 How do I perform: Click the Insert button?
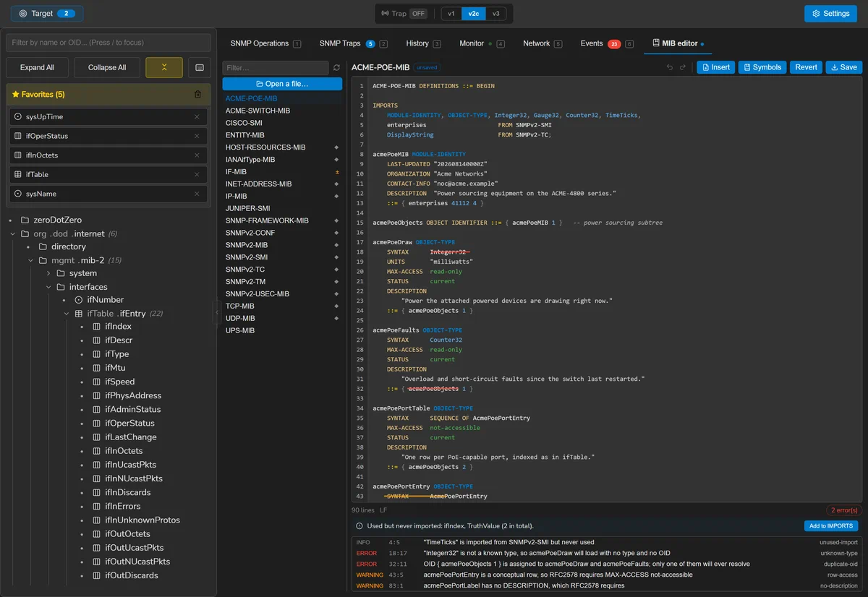(716, 67)
